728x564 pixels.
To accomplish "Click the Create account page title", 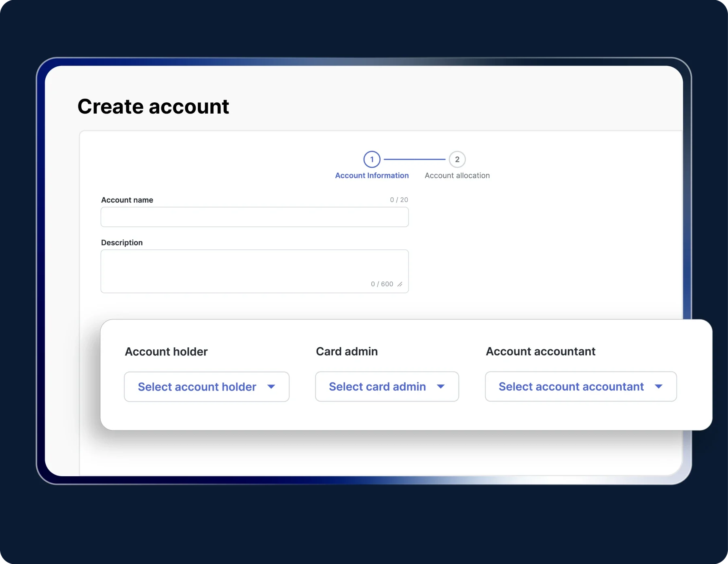I will 153,107.
